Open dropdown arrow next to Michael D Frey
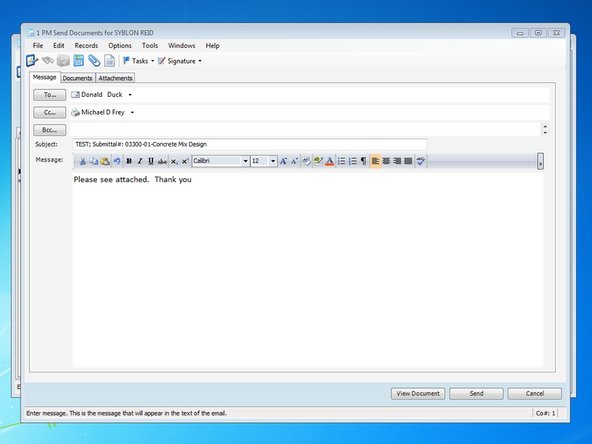Viewport: 592px width, 444px height. pyautogui.click(x=132, y=113)
